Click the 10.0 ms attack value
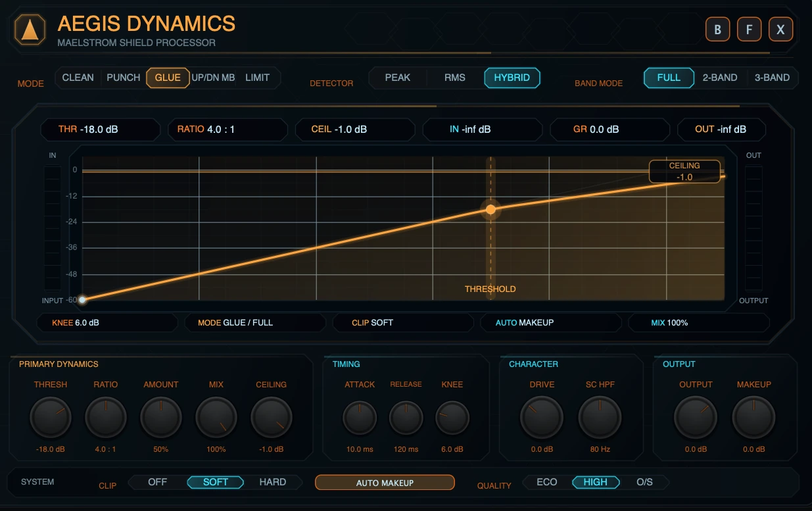Viewport: 812px width, 511px height. click(360, 449)
